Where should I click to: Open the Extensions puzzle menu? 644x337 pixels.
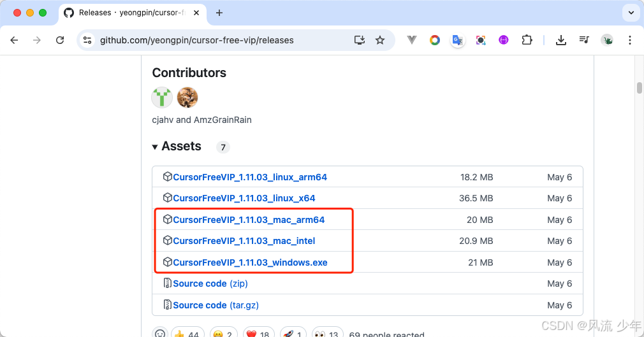(527, 40)
